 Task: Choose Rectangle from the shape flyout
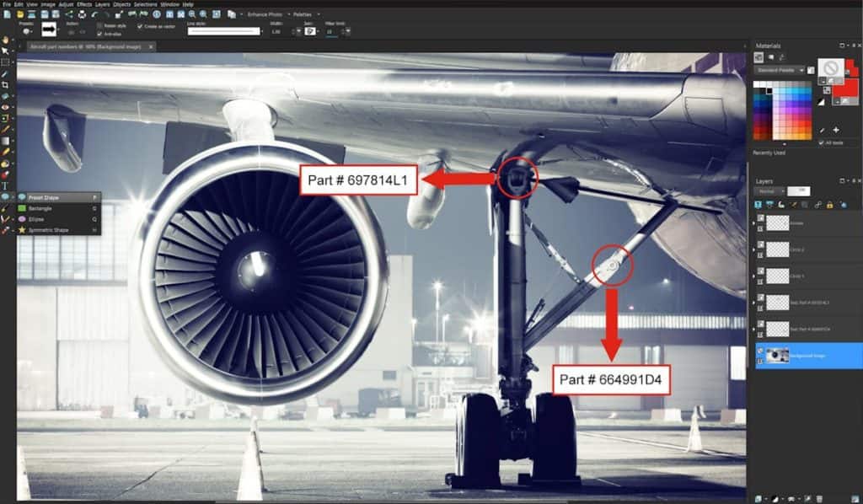pyautogui.click(x=40, y=207)
